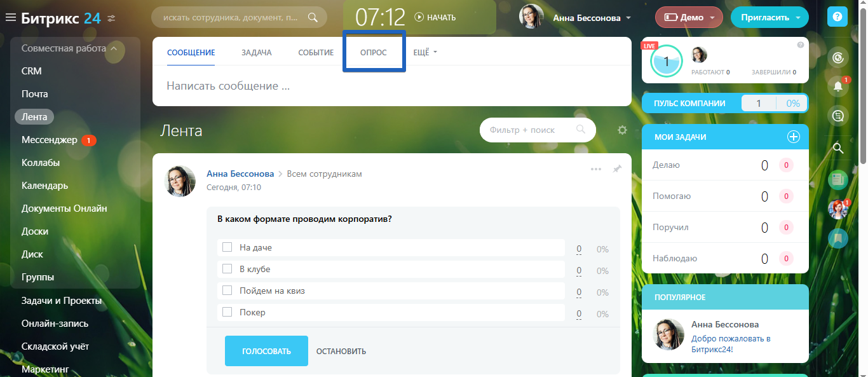Click the search magnifier in right rail
This screenshot has height=377, width=868.
(838, 149)
